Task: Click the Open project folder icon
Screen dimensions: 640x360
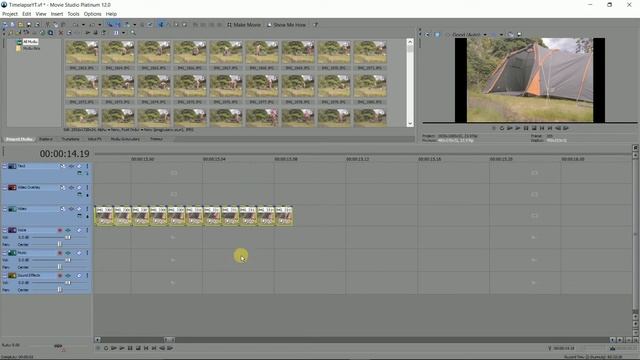Action: pyautogui.click(x=20, y=25)
